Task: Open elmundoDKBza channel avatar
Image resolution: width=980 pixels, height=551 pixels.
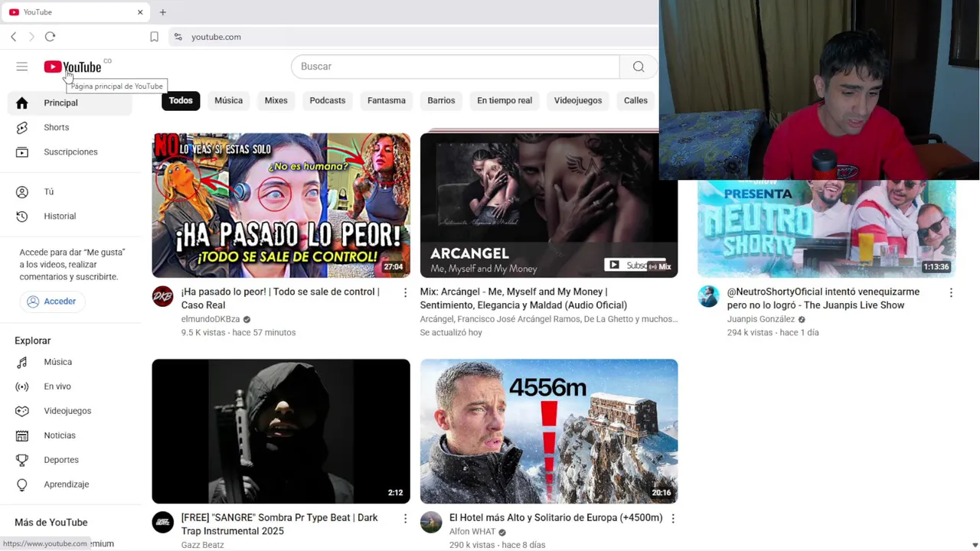Action: [162, 296]
